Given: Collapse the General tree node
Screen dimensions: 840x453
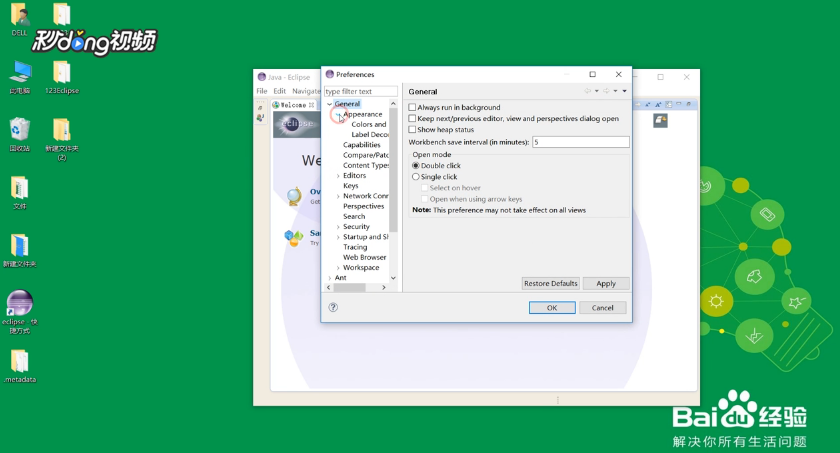Looking at the screenshot, I should tap(329, 104).
